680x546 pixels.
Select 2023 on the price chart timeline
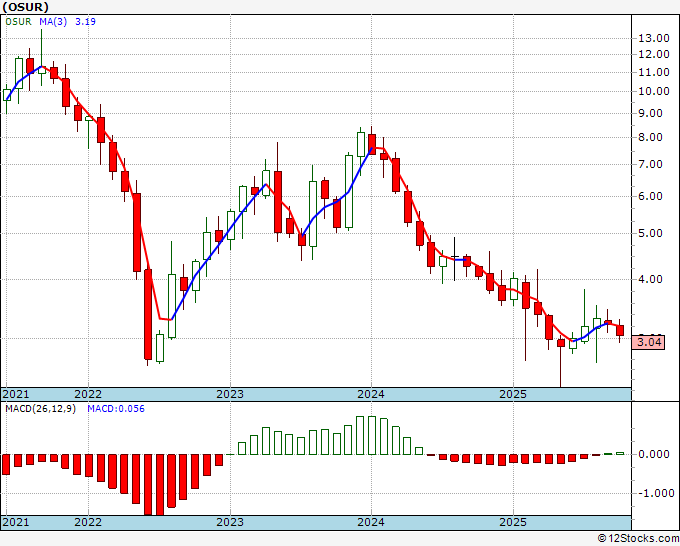point(230,394)
